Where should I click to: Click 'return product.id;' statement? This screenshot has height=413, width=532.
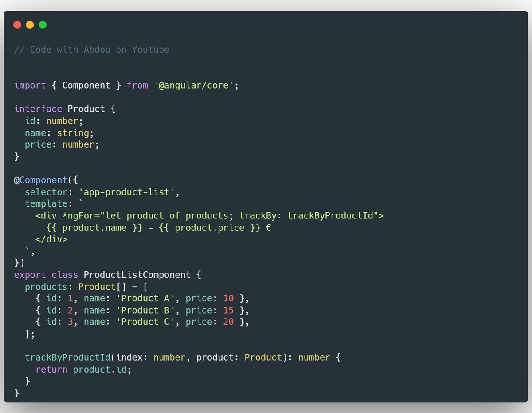click(x=84, y=369)
